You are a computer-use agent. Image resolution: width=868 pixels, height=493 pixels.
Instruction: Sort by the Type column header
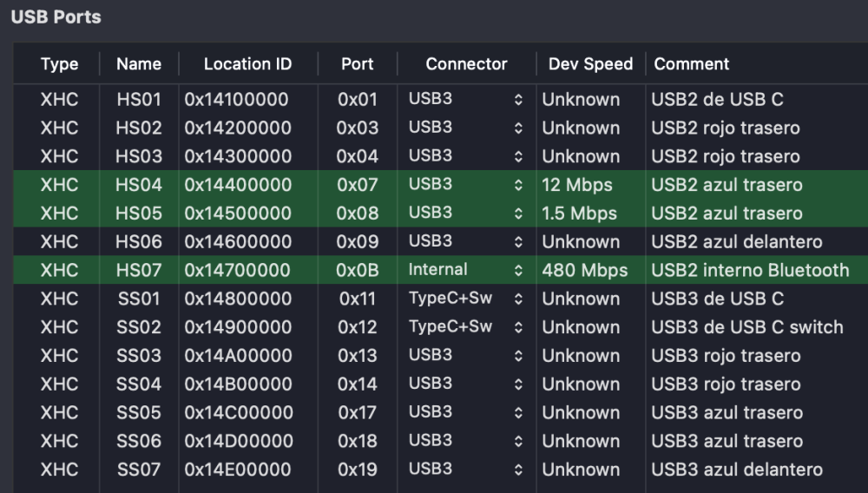point(59,64)
